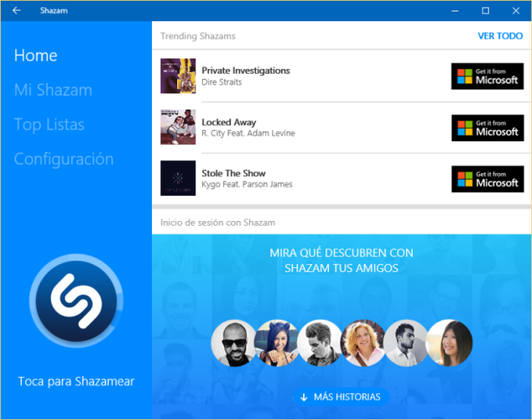Click the VER TODO link
Viewport: 532px width, 420px height.
click(x=500, y=36)
